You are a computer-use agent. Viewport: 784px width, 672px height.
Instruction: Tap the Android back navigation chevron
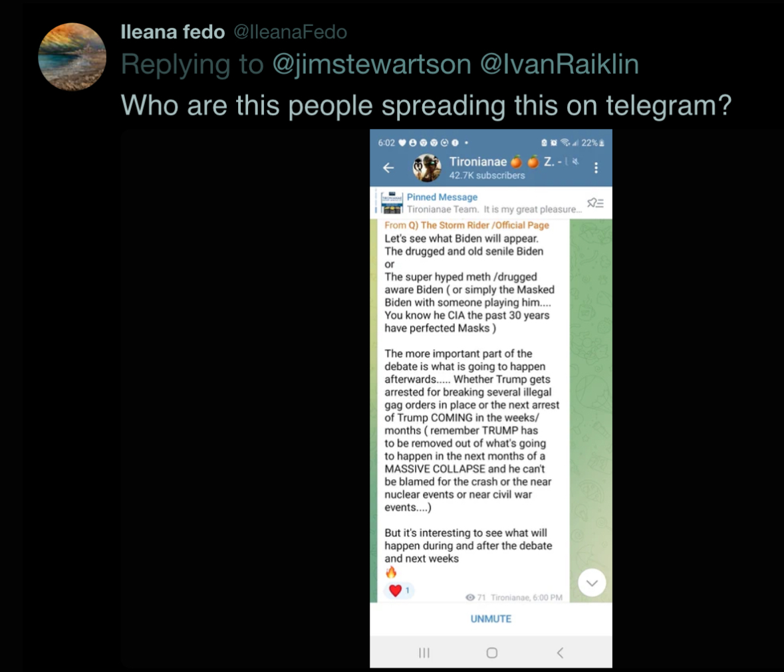(x=560, y=653)
